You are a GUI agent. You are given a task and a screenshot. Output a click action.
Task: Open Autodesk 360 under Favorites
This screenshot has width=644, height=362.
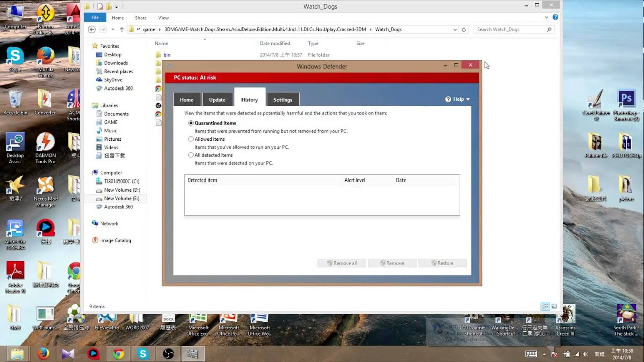tap(118, 88)
